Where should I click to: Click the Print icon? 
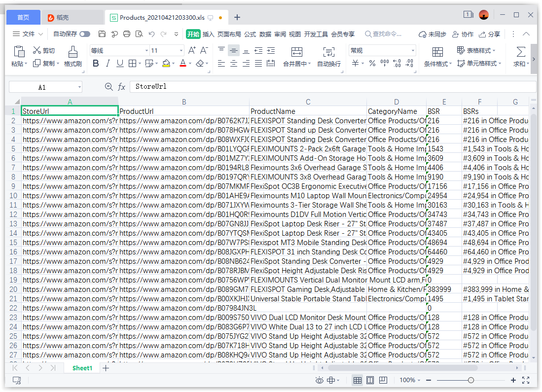click(x=127, y=34)
